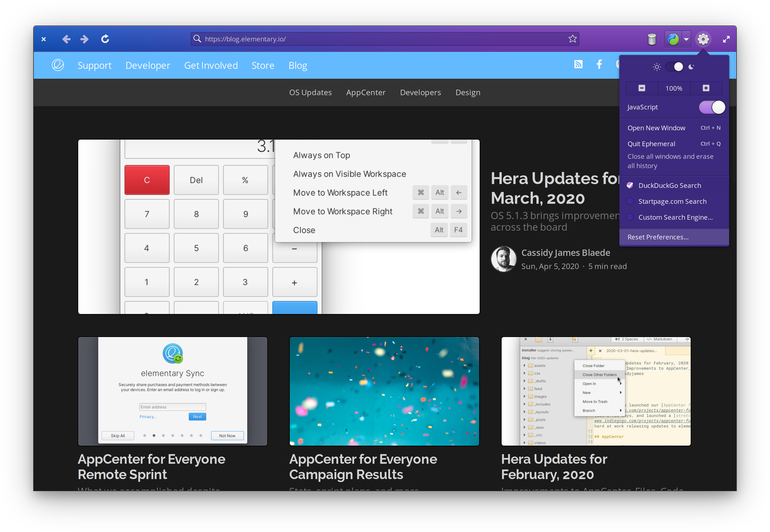Zoom in with the plus button

(x=706, y=88)
